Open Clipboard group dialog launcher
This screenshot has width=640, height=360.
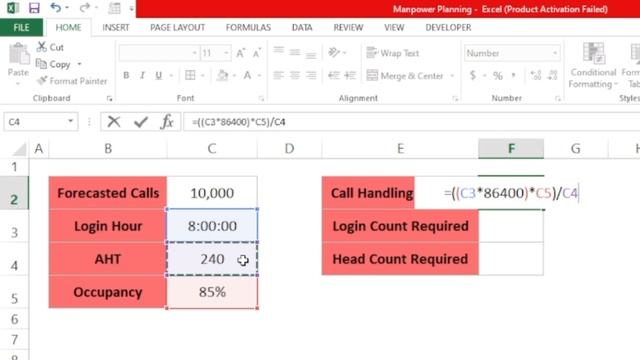point(109,98)
